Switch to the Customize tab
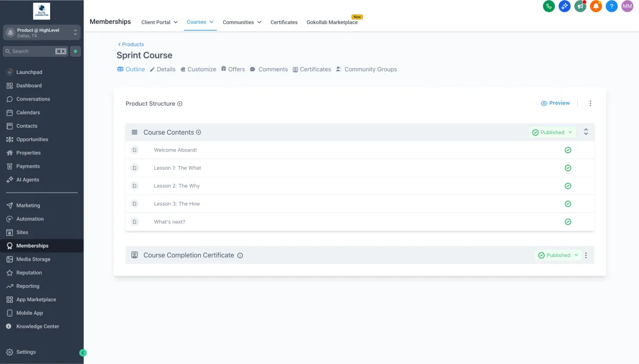 198,69
